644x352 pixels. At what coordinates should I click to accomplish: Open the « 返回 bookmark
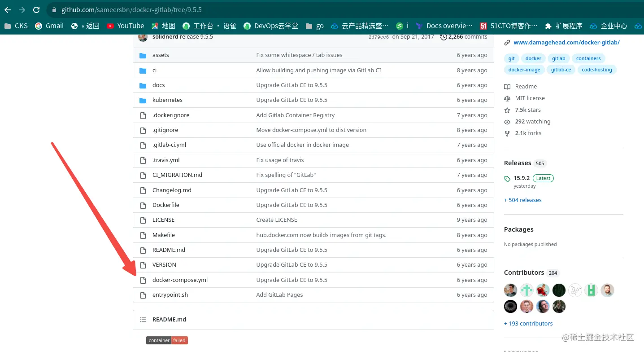[x=85, y=26]
